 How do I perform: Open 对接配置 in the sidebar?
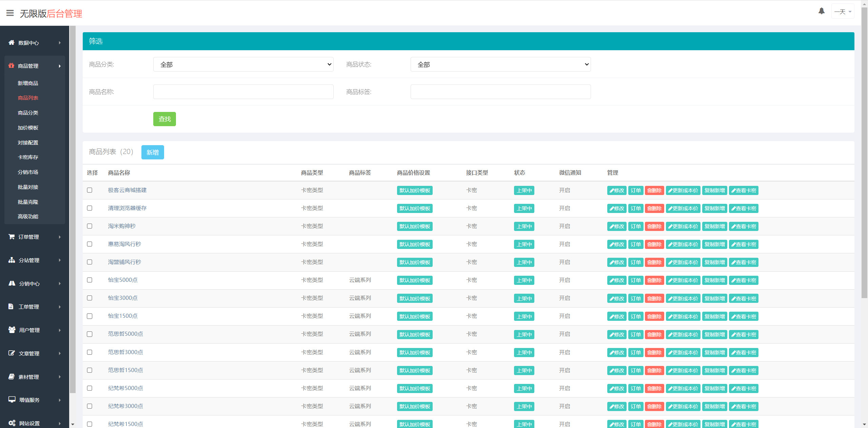(x=28, y=142)
